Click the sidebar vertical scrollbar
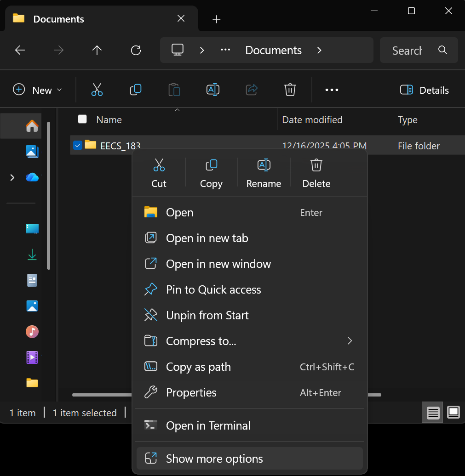The height and width of the screenshot is (476, 465). [x=48, y=196]
